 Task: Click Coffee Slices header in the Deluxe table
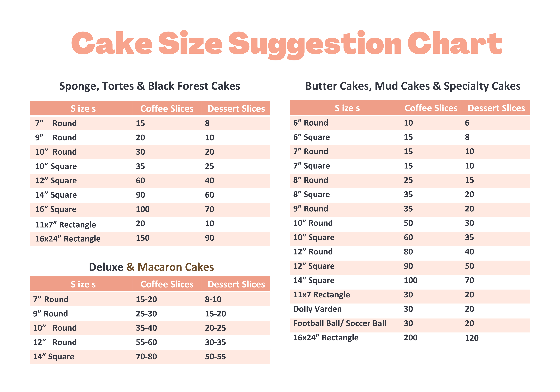pyautogui.click(x=167, y=284)
